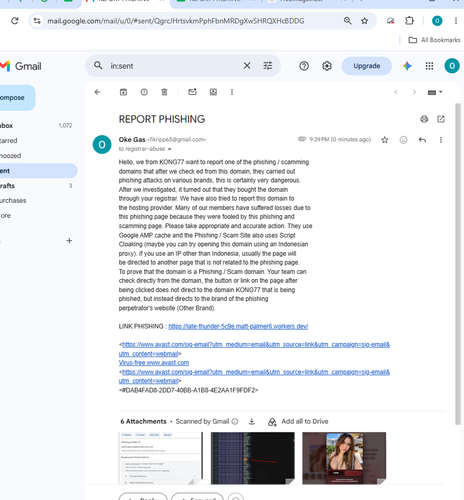
Task: Open Gmail settings gear
Action: [x=327, y=66]
